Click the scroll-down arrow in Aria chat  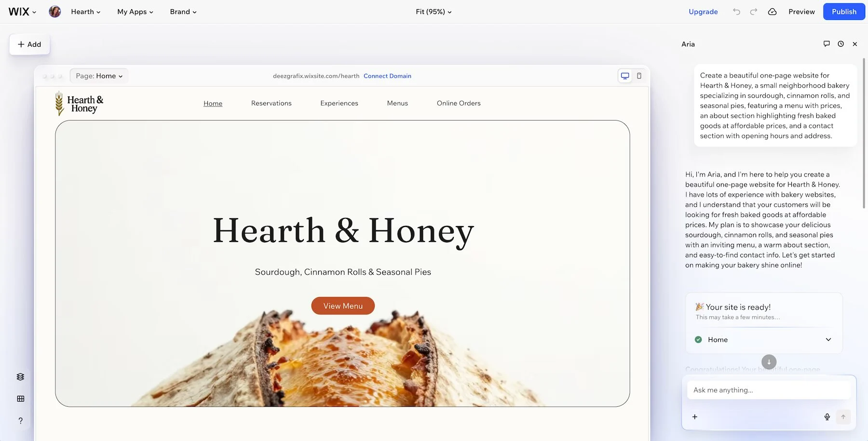tap(769, 361)
